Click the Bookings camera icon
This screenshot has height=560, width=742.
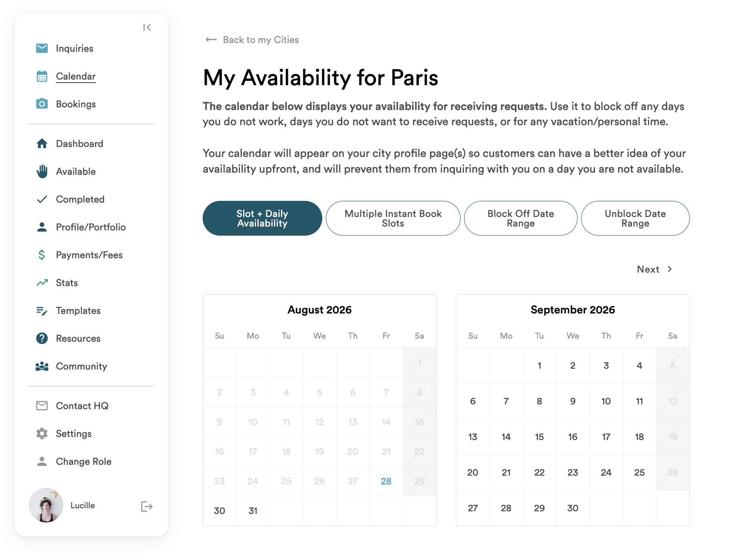coord(42,104)
